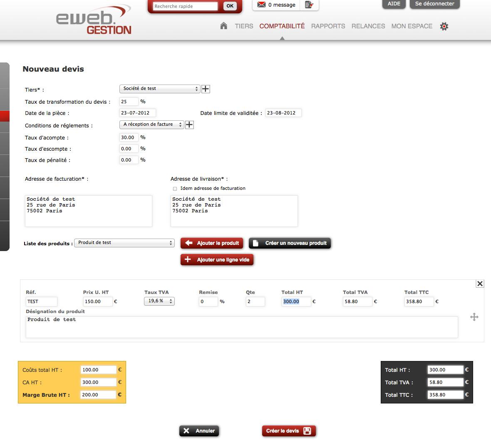This screenshot has width=491, height=448.
Task: Add new payment condition plus icon
Action: 189,124
